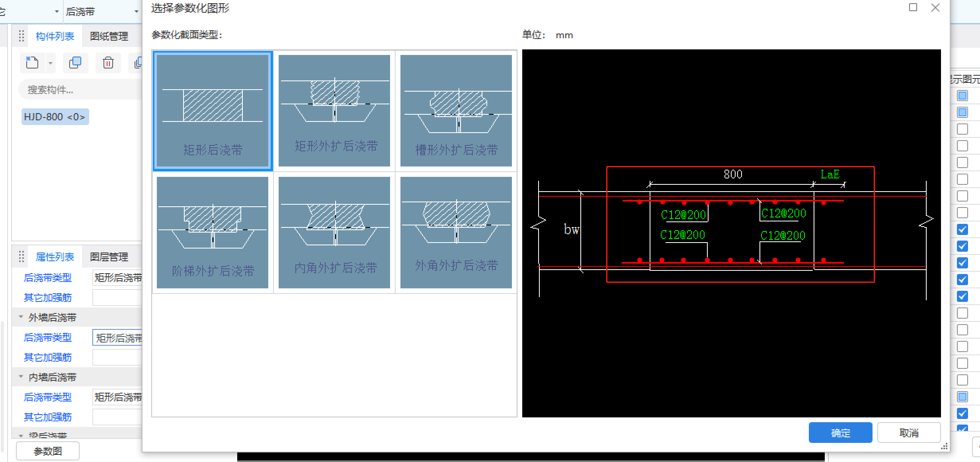The image size is (980, 462).
Task: Click lower-right C12@200 rebar label
Action: [783, 236]
